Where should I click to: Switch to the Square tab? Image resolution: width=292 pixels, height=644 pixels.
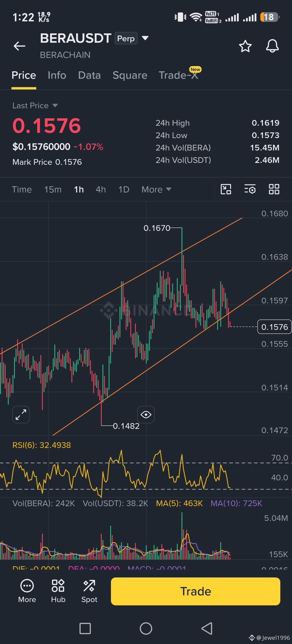[x=130, y=75]
